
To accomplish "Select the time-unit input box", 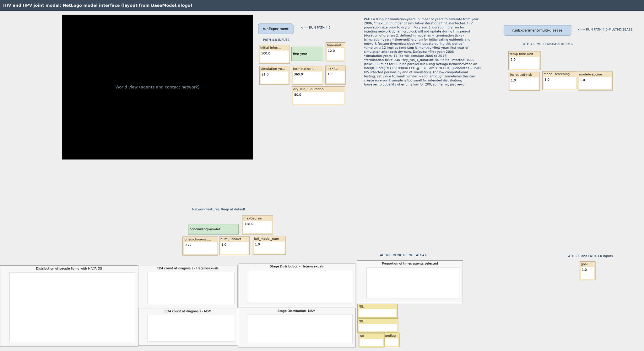I will point(335,52).
